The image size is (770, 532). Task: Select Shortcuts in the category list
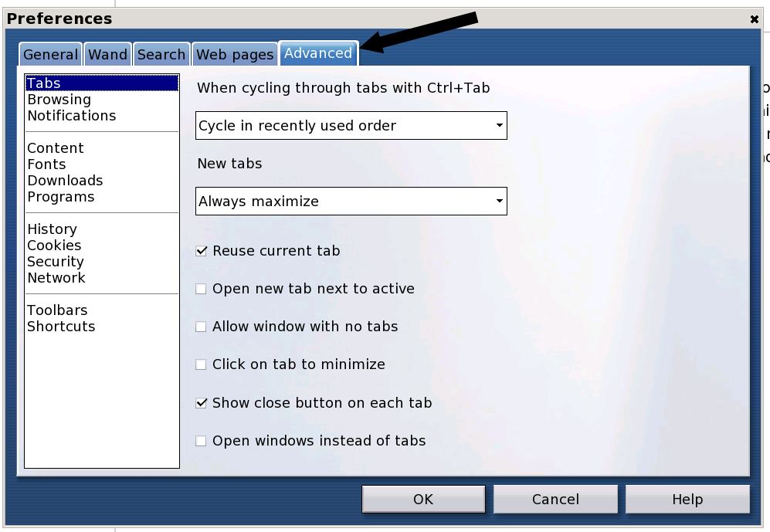[x=61, y=327]
